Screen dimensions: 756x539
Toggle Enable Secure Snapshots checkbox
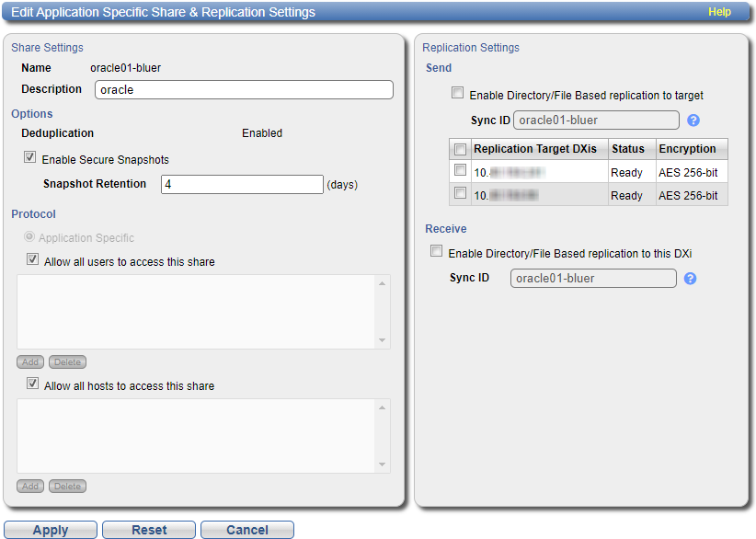tap(30, 159)
